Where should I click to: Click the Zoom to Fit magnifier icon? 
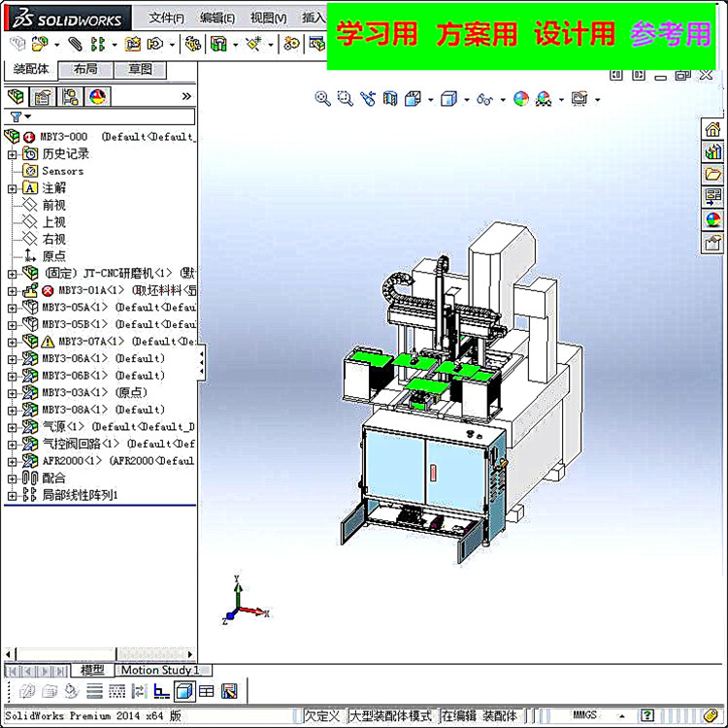coord(322,98)
